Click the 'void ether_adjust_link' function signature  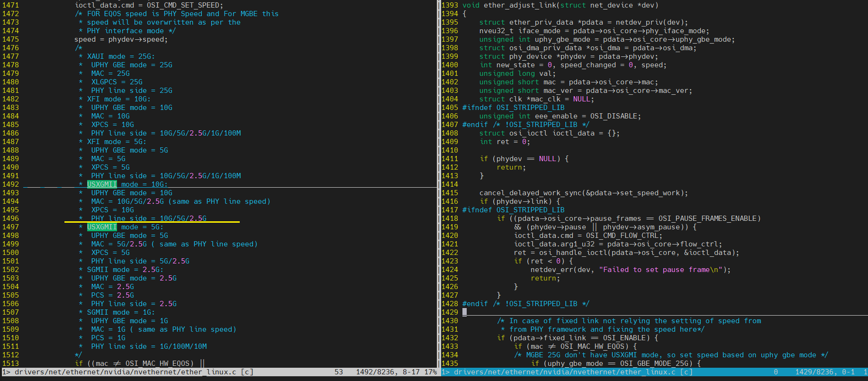561,5
